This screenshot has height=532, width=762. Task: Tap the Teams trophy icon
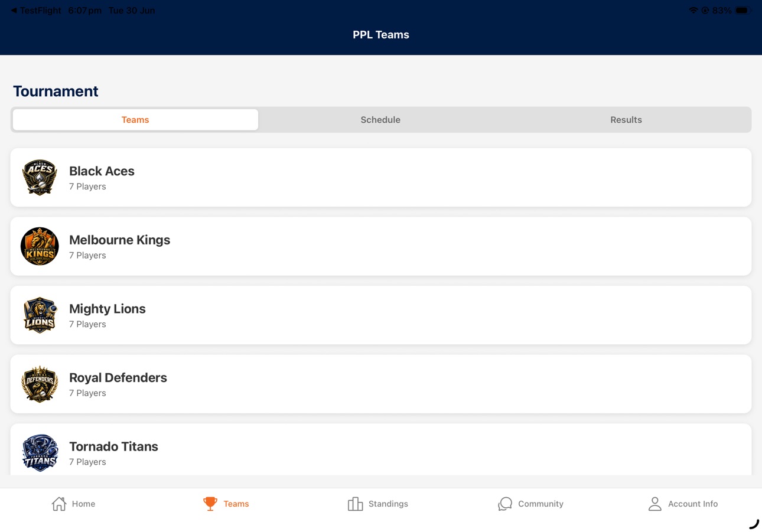click(210, 504)
